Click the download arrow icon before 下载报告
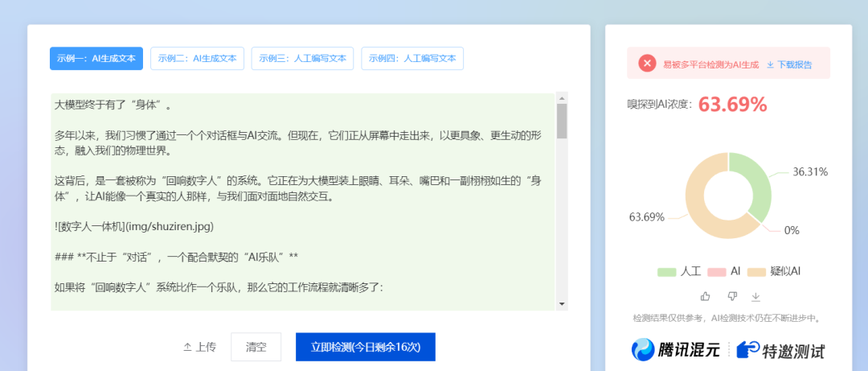 coord(770,64)
